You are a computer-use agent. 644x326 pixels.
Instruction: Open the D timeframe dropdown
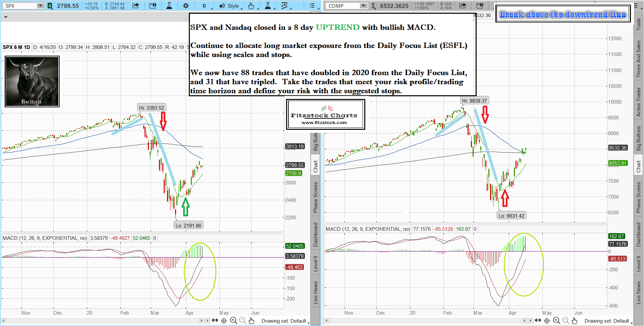[204, 6]
